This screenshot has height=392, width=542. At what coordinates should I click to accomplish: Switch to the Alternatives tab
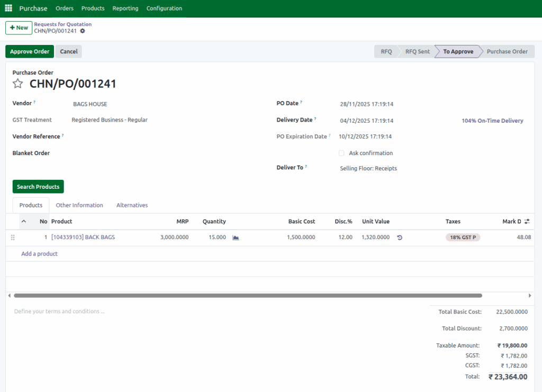131,205
